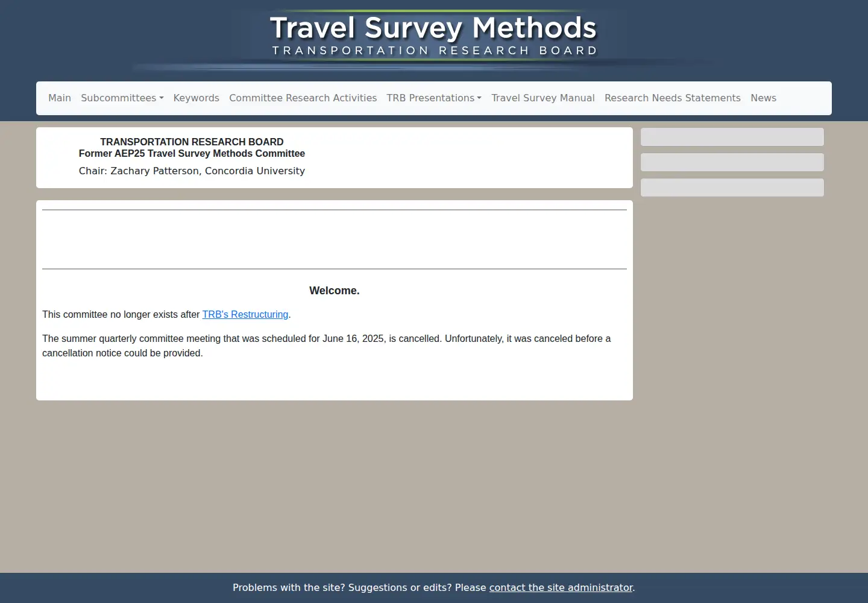The image size is (868, 603).
Task: Expand the TRB Presentations dropdown
Action: click(x=434, y=98)
